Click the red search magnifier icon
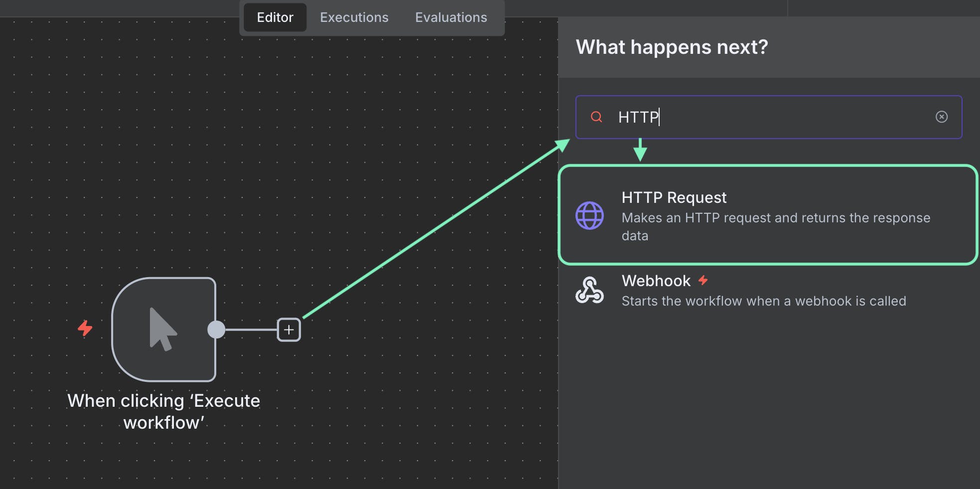This screenshot has width=980, height=489. [x=597, y=117]
